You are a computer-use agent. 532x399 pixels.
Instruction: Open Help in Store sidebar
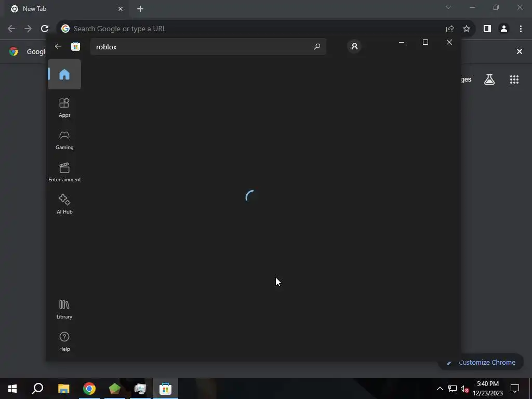[64, 341]
